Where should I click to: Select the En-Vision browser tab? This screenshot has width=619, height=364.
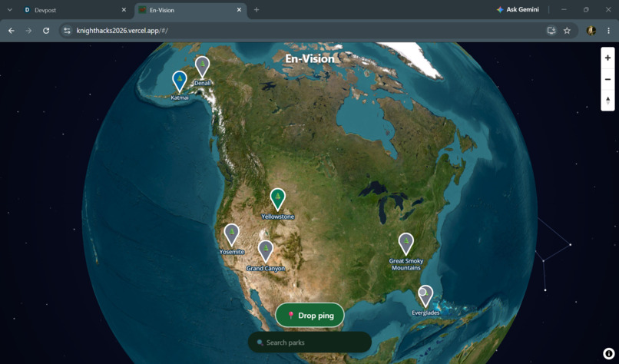[x=190, y=10]
